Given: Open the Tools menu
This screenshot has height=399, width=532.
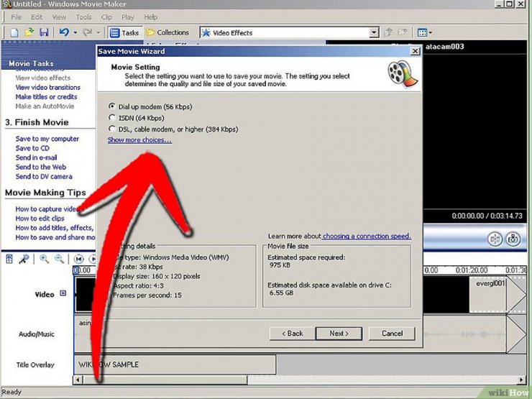Looking at the screenshot, I should pos(83,17).
